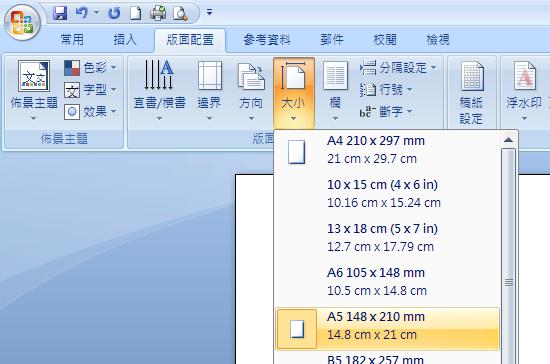The height and width of the screenshot is (364, 550).
Task: Switch to the 校閱 tab
Action: click(385, 39)
